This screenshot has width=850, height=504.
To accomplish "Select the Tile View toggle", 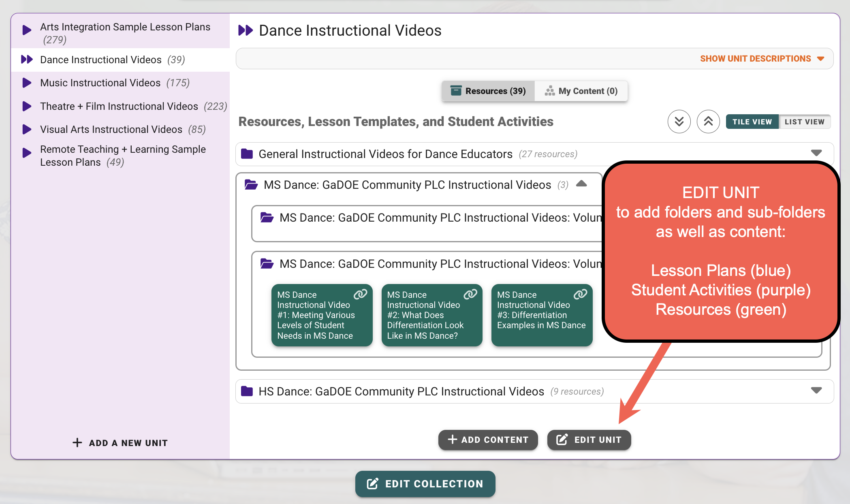I will tap(752, 122).
